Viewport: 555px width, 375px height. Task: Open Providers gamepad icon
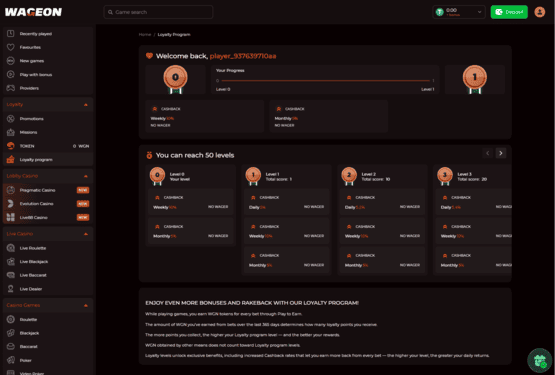click(x=11, y=88)
